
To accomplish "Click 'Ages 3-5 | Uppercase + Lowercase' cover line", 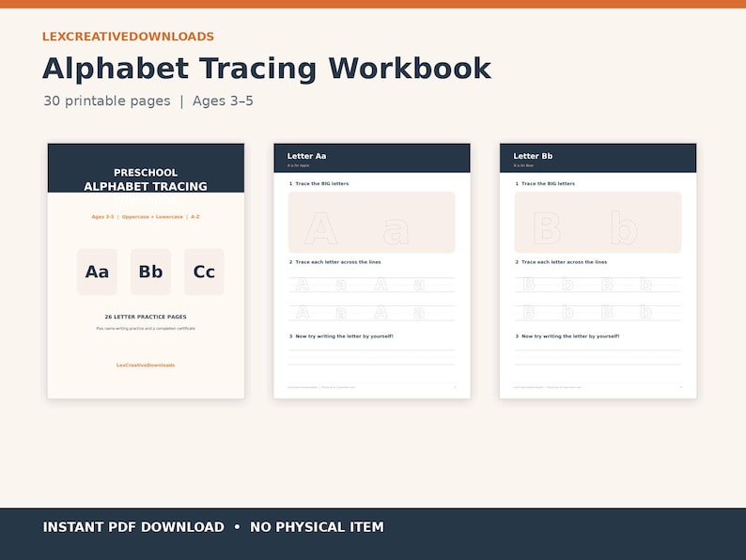I will pyautogui.click(x=146, y=217).
